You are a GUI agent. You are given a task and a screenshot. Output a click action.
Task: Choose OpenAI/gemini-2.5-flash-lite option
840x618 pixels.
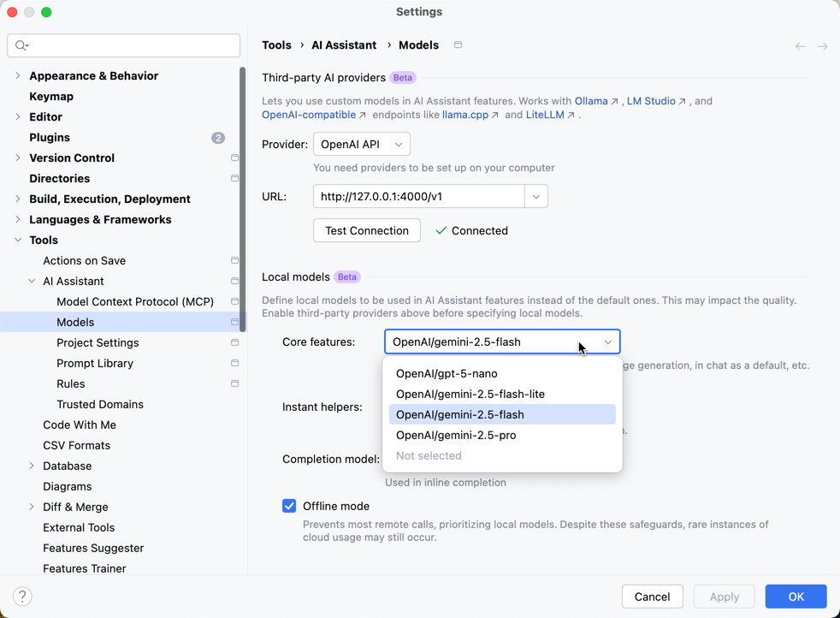pyautogui.click(x=502, y=394)
